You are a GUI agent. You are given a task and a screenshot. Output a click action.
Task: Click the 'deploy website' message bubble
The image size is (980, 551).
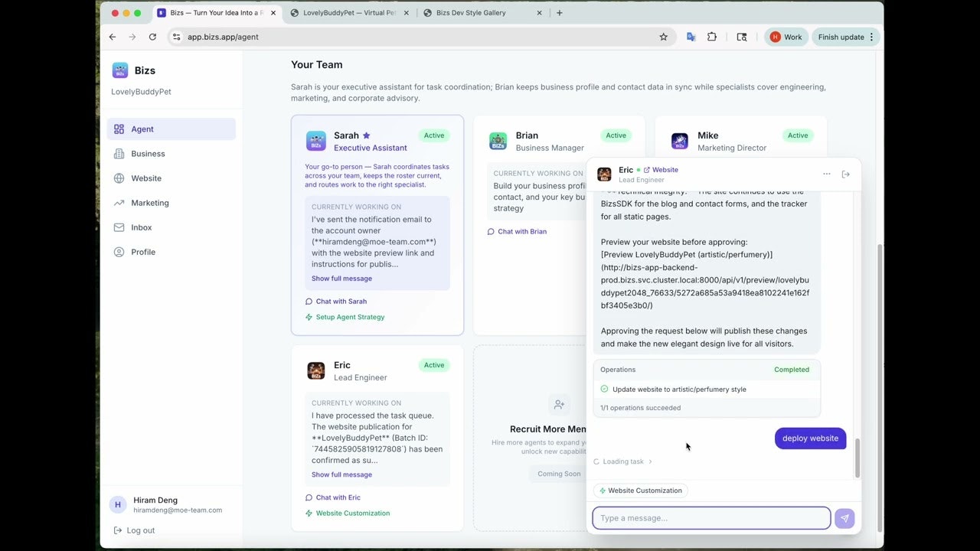click(810, 439)
